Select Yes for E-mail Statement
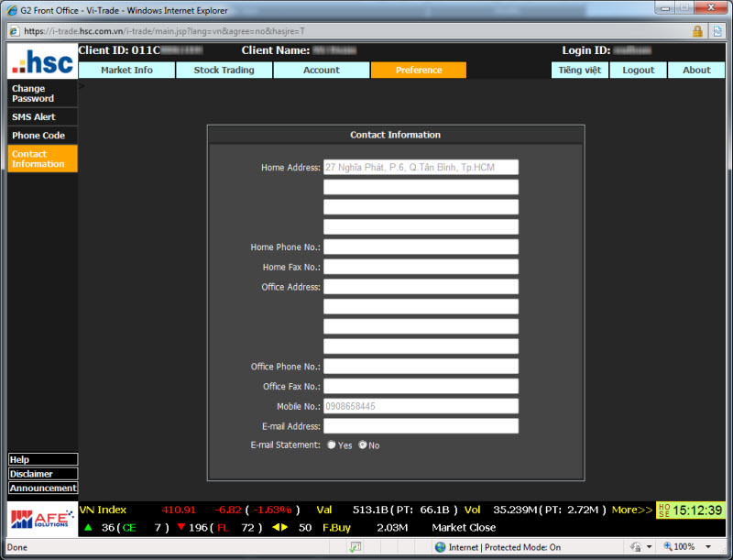This screenshot has width=733, height=560. click(332, 445)
